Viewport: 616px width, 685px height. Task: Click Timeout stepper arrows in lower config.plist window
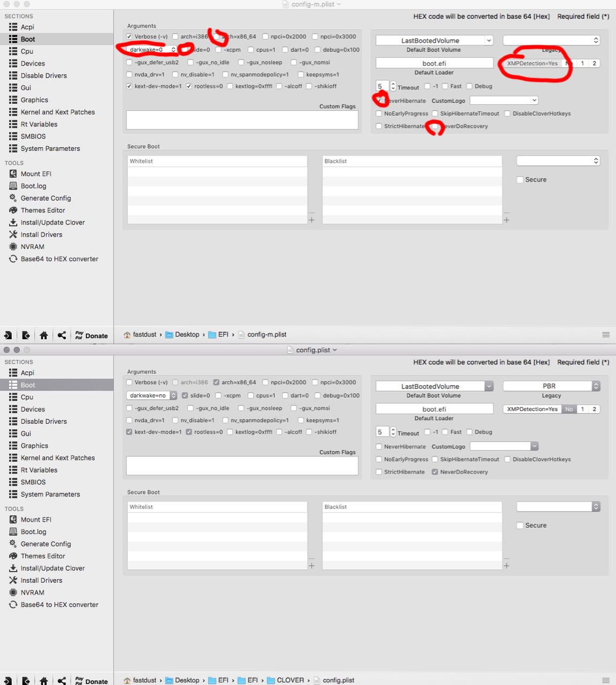point(393,432)
